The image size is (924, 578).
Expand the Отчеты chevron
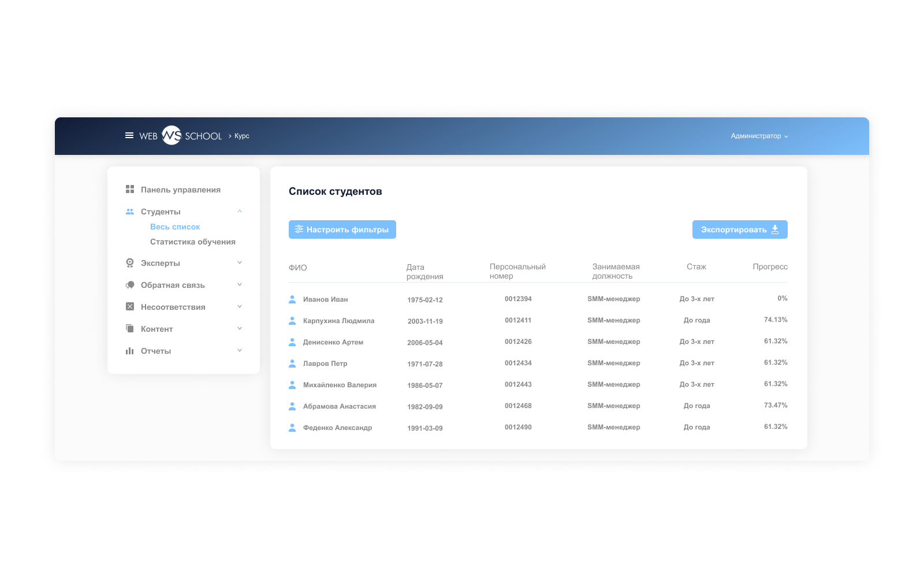(240, 351)
